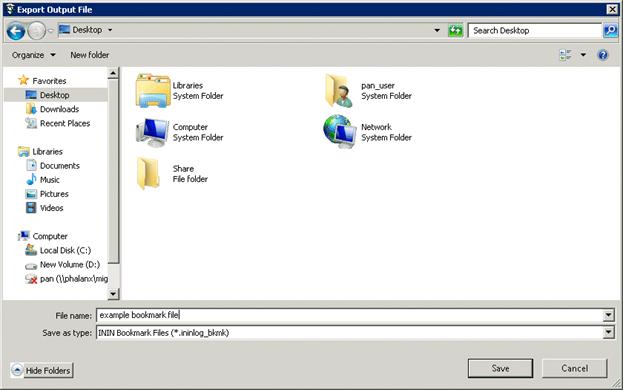Click the Cancel button
Viewport: 623px width, 390px height.
tap(575, 369)
